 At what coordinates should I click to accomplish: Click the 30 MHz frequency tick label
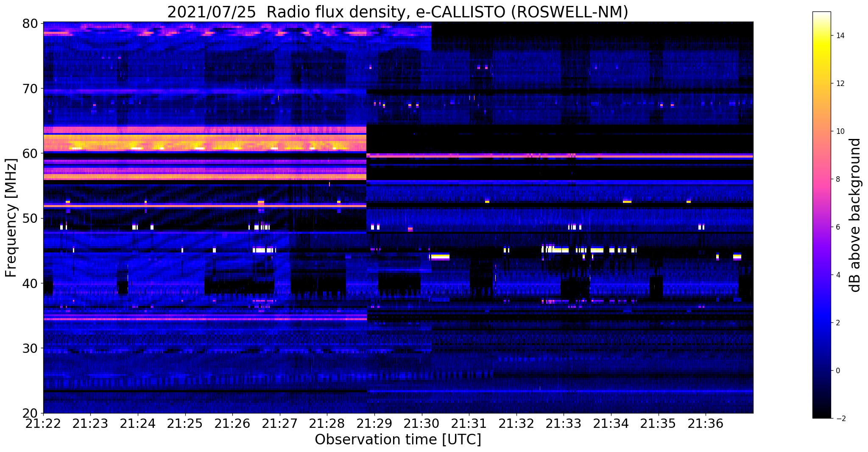pyautogui.click(x=30, y=348)
